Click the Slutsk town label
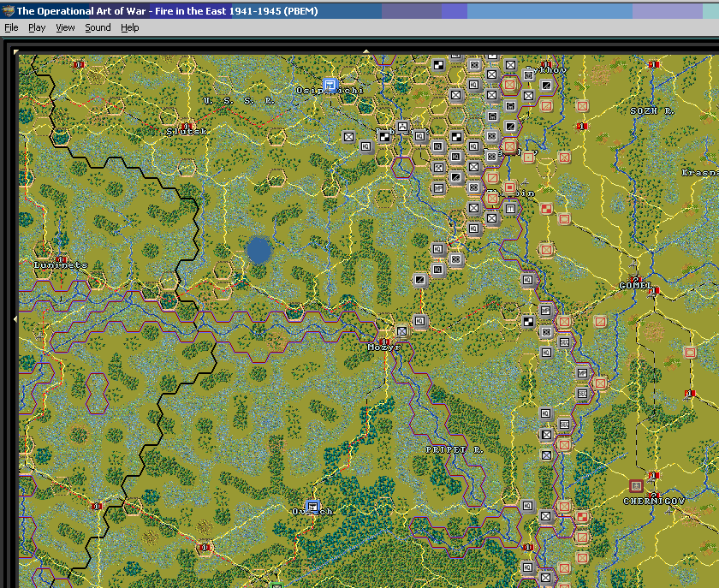 click(187, 132)
